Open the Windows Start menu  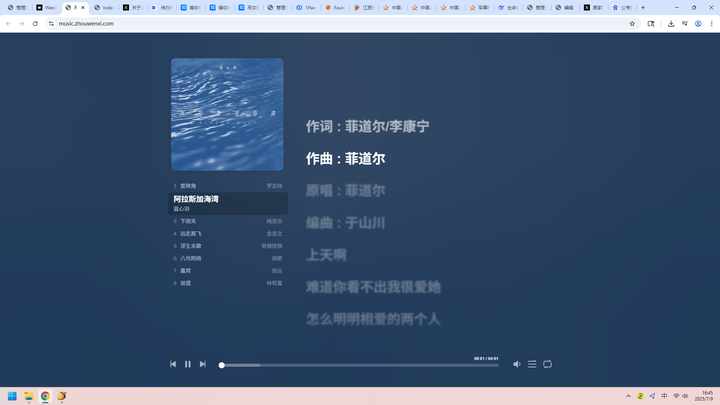coord(12,396)
